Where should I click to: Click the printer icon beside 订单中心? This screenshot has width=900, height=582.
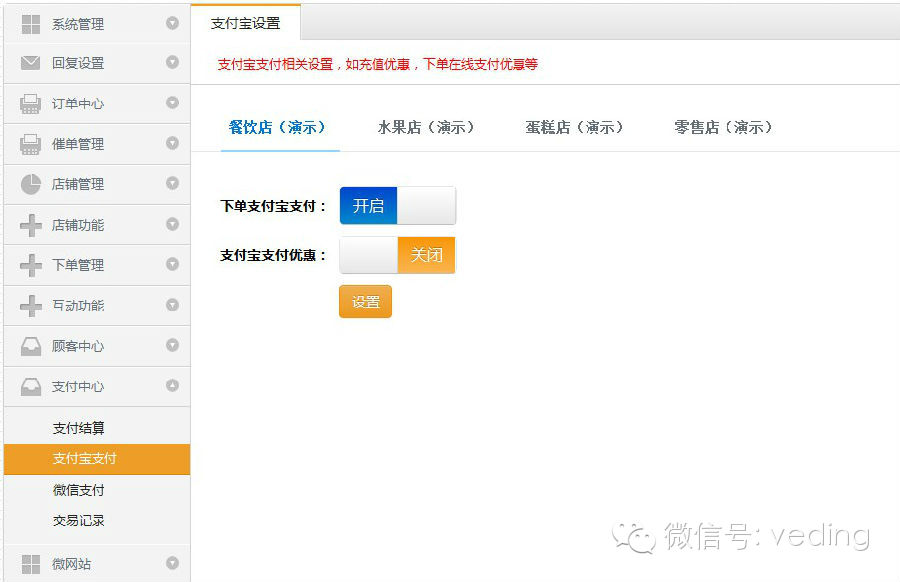click(x=30, y=104)
